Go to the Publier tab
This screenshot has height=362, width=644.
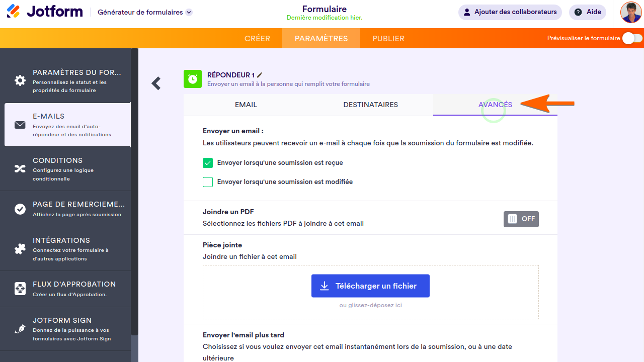point(388,38)
